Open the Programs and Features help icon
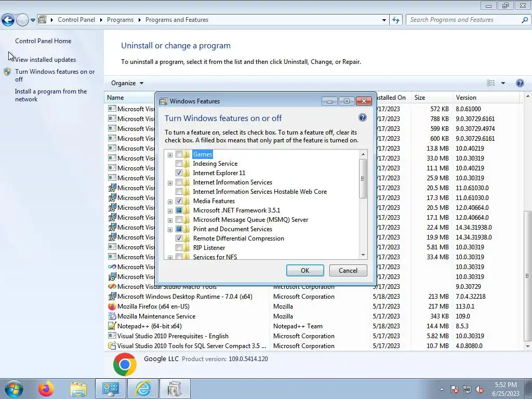The width and height of the screenshot is (532, 399). coord(520,83)
